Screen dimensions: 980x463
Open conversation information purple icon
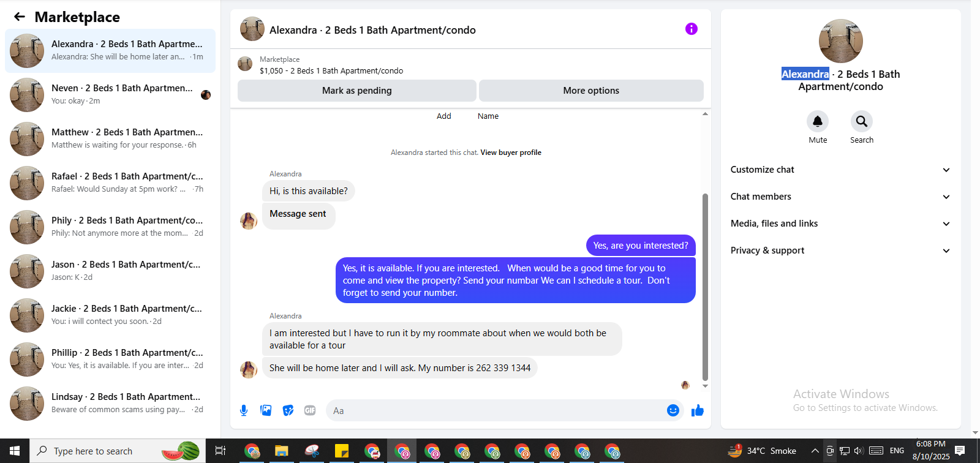point(692,29)
